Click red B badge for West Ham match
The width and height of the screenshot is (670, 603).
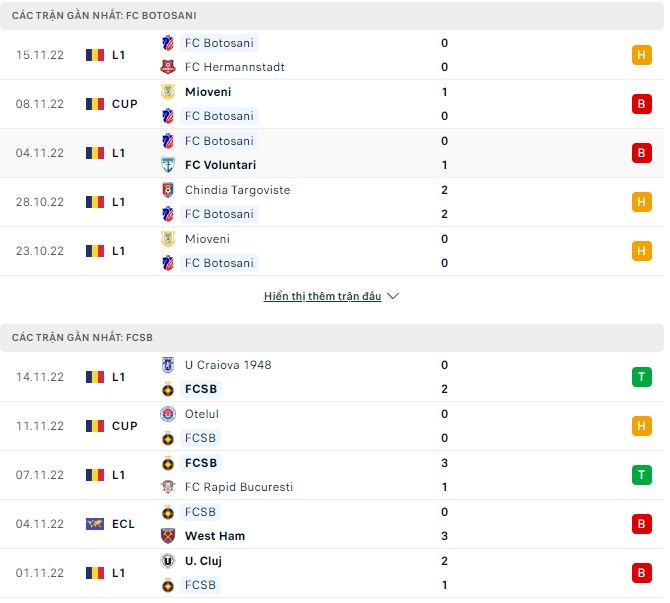click(641, 524)
